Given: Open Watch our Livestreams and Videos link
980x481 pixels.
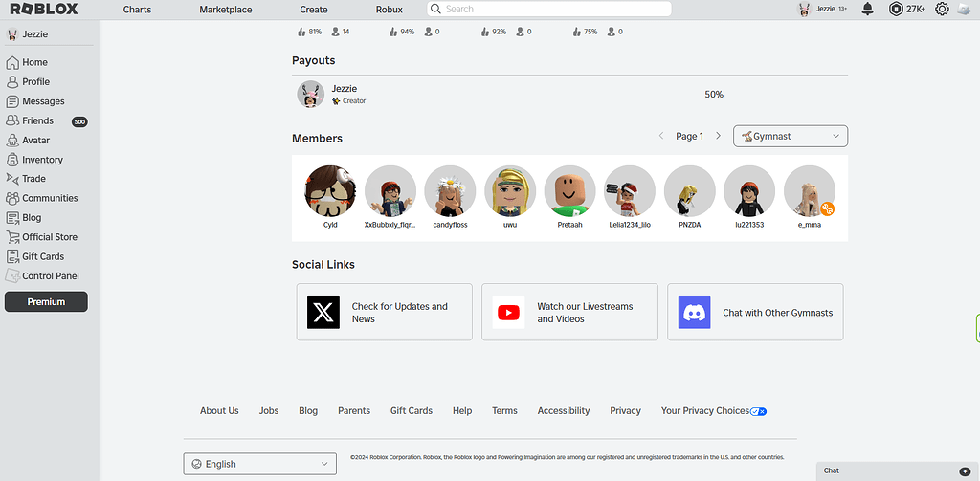Looking at the screenshot, I should tap(569, 313).
